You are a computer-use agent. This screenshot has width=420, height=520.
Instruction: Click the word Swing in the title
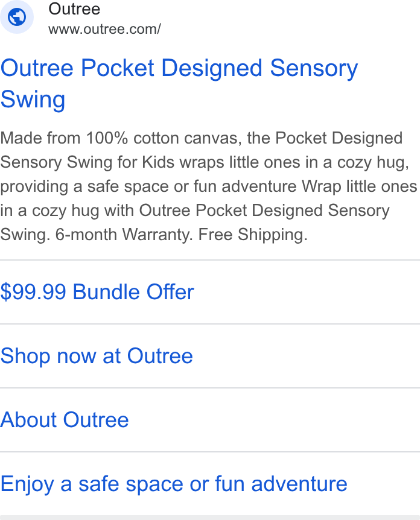pos(33,99)
